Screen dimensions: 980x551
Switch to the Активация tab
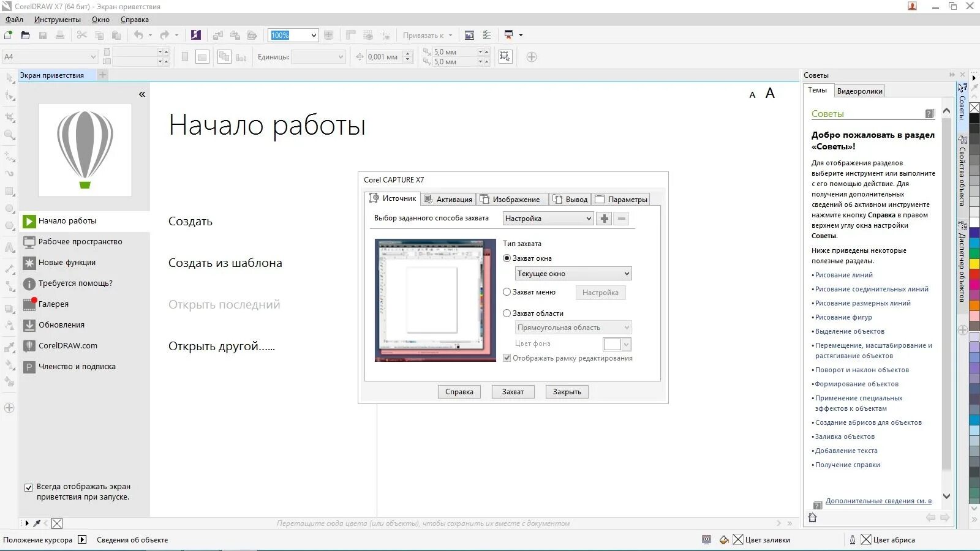point(448,199)
